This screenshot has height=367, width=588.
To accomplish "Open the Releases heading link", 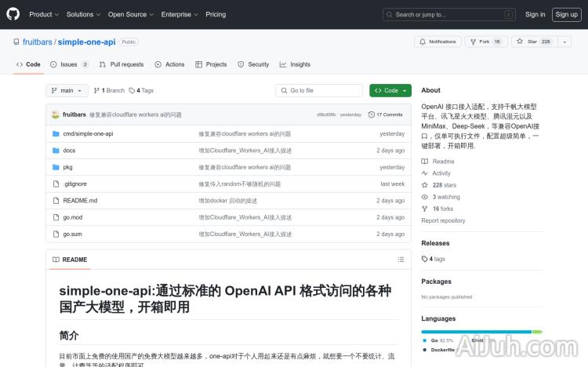I will (435, 243).
